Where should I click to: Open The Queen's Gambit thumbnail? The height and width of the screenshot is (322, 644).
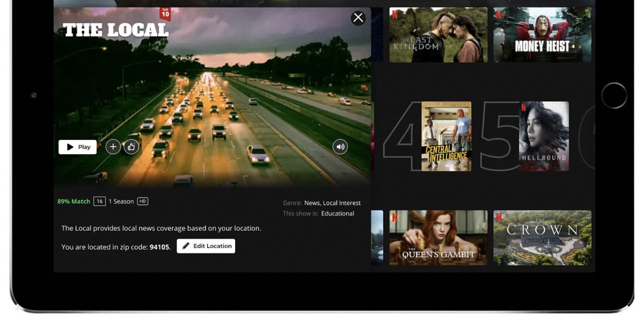coord(438,238)
